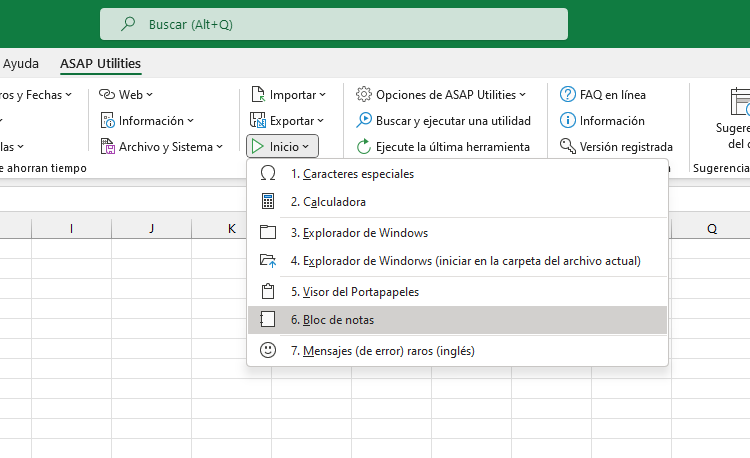
Task: Expand the Archivo y Sistema dropdown
Action: click(162, 147)
